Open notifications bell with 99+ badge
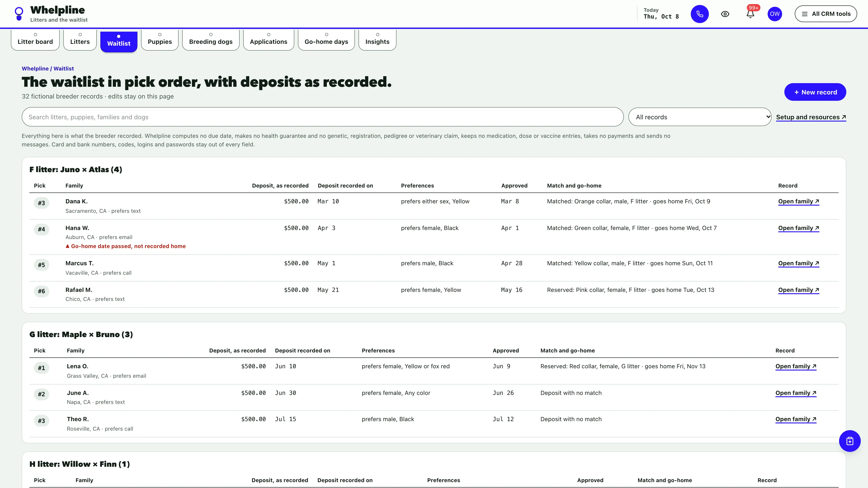 (751, 14)
